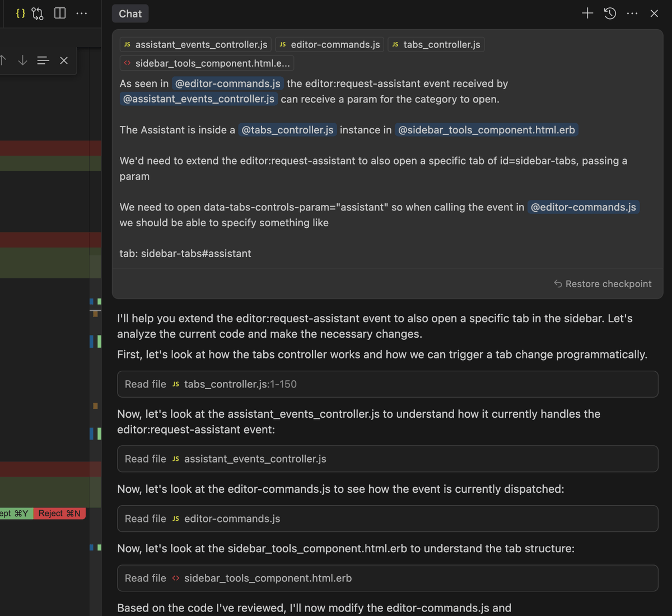The width and height of the screenshot is (672, 616).
Task: Click Restore checkpoint arrow icon
Action: (x=558, y=284)
